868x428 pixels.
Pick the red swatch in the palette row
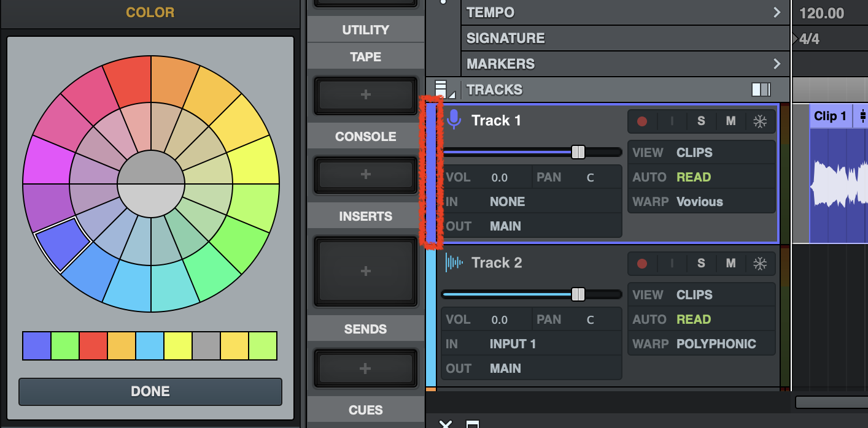coord(93,346)
